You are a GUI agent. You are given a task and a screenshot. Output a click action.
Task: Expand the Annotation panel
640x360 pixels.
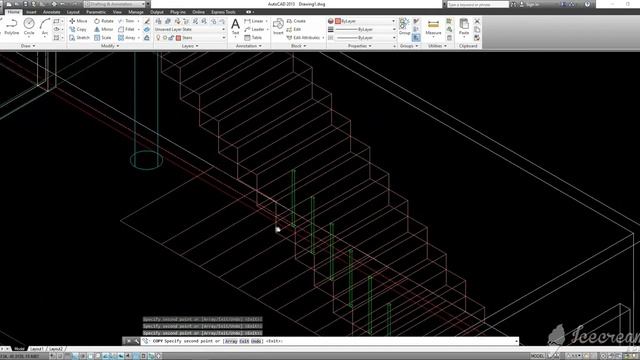tap(249, 46)
